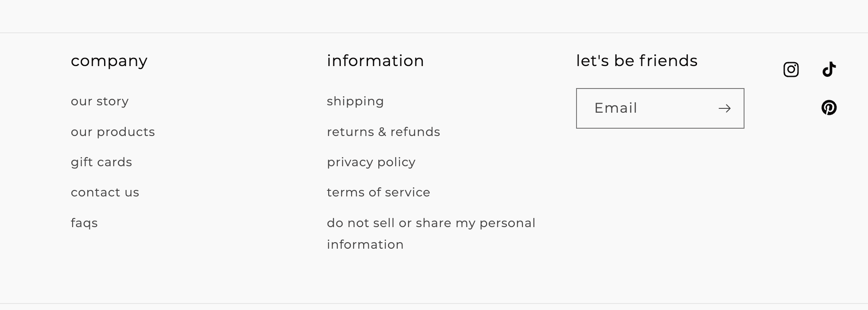Open the 'privacy policy' link
The height and width of the screenshot is (310, 868).
click(371, 162)
